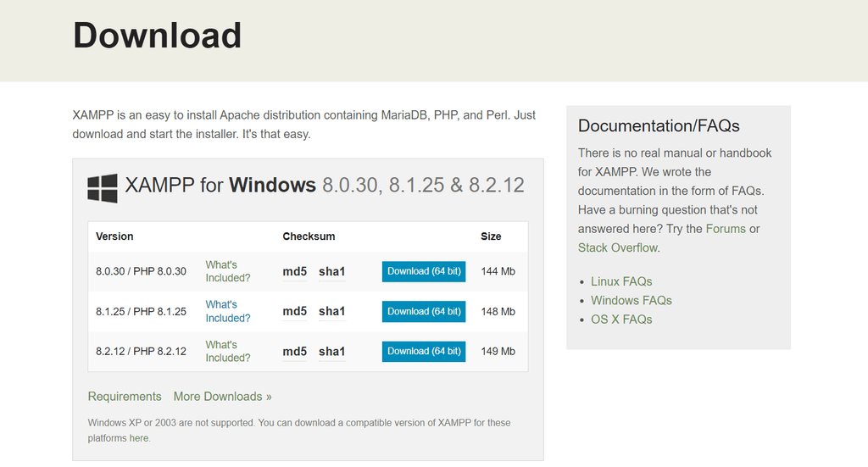Screen dimensions: 868x467
Task: Open OS X FAQs
Action: [x=621, y=320]
